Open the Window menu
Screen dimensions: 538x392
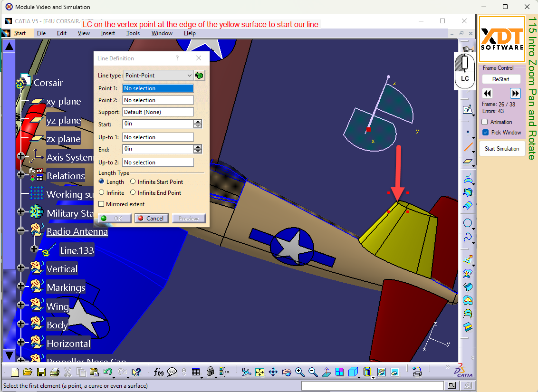(x=162, y=33)
